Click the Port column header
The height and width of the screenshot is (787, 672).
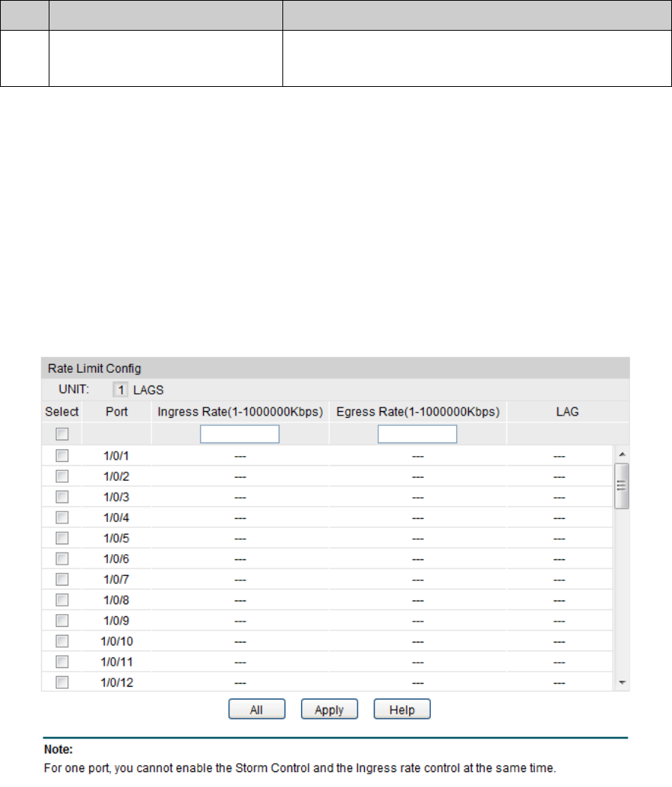(x=117, y=412)
